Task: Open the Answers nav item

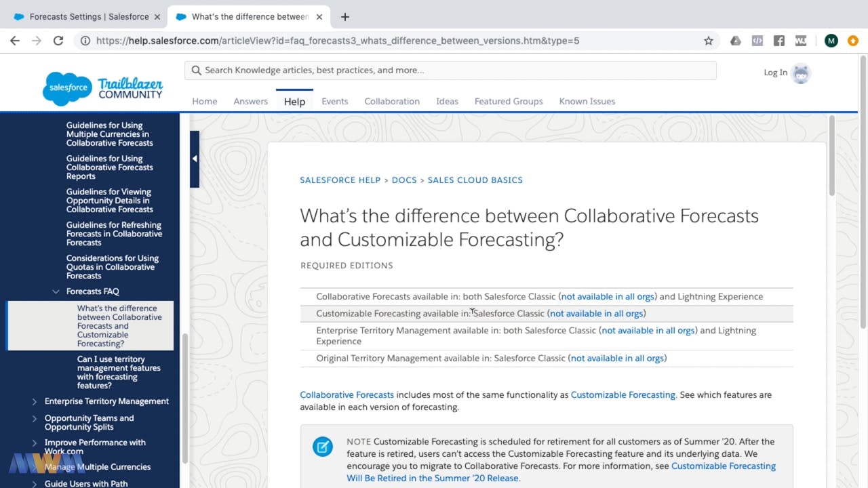Action: point(250,101)
